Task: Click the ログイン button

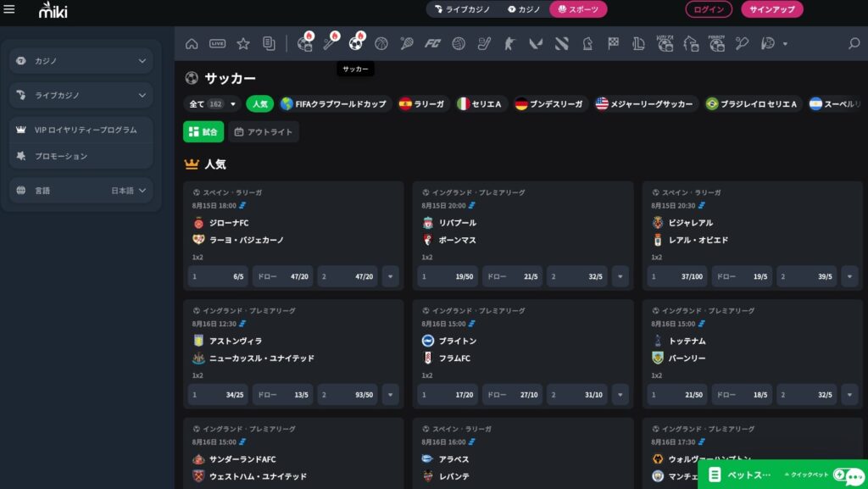Action: click(709, 9)
